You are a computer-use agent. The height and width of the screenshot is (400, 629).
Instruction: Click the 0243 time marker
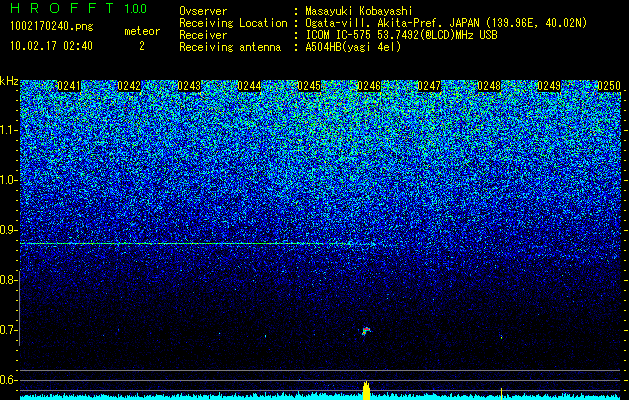[x=189, y=86]
